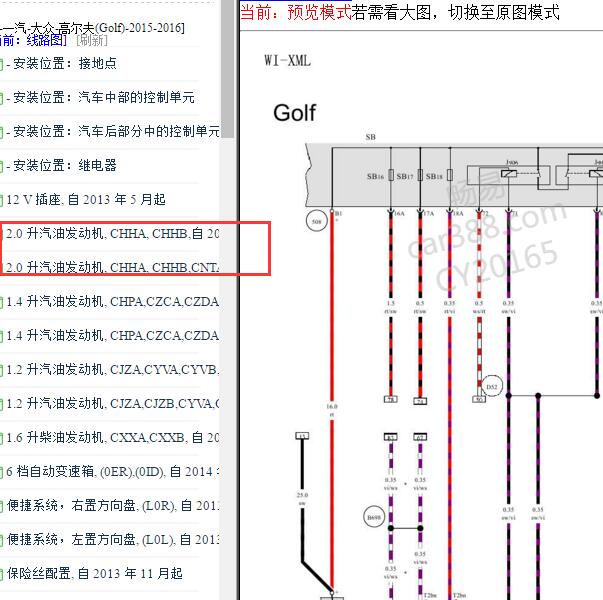Click 一汽-大众-高尔夫(Golf)-2015-2016 title text
Image resolution: width=603 pixels, height=600 pixels.
(92, 28)
